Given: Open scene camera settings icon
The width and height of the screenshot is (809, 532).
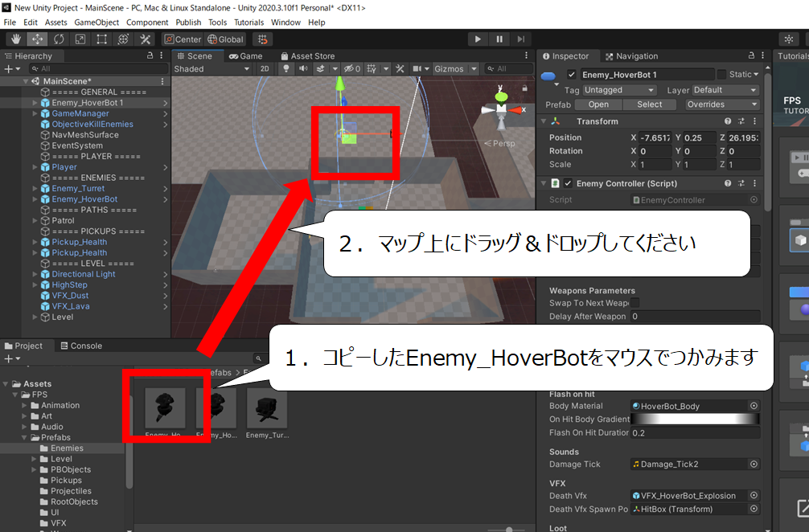Looking at the screenshot, I should 417,68.
